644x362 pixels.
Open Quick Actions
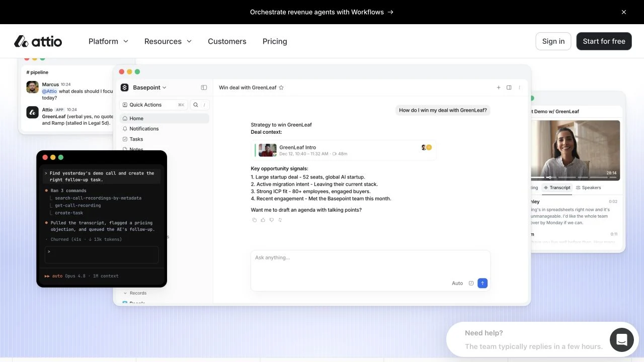click(x=153, y=105)
